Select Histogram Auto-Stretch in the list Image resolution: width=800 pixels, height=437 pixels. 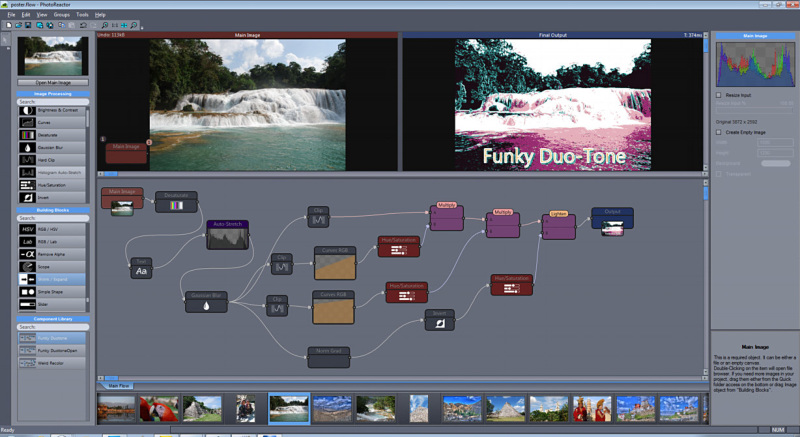pyautogui.click(x=52, y=172)
